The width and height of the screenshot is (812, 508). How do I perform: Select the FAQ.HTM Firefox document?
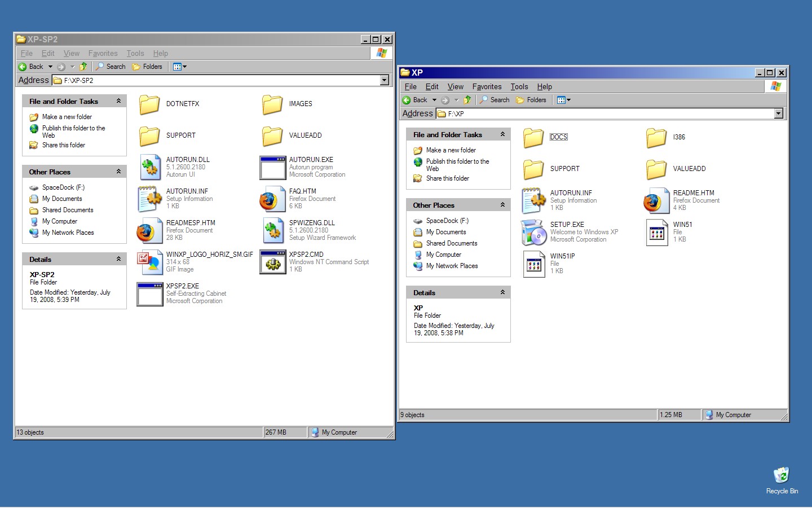pyautogui.click(x=272, y=199)
